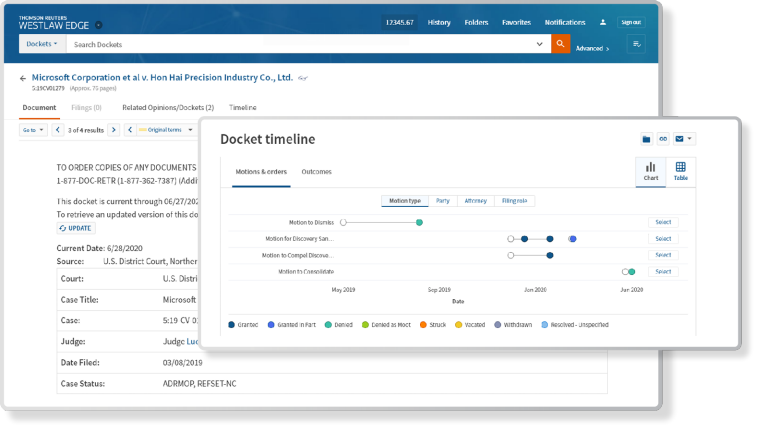Select the Attorney grouping option

click(x=475, y=201)
